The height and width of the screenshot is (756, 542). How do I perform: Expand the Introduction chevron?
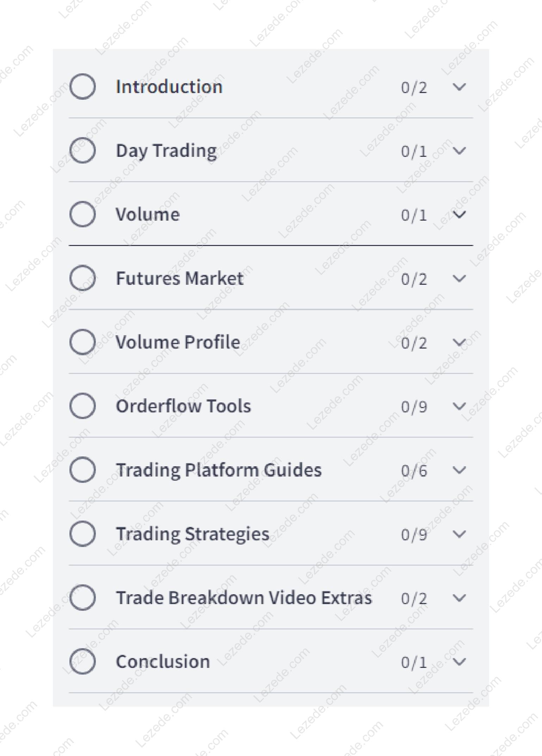(x=459, y=87)
